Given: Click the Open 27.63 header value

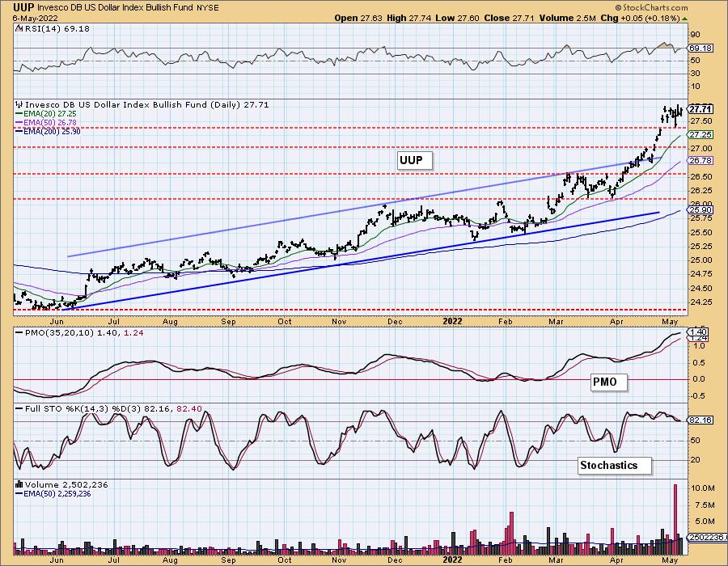Looking at the screenshot, I should click(x=358, y=18).
